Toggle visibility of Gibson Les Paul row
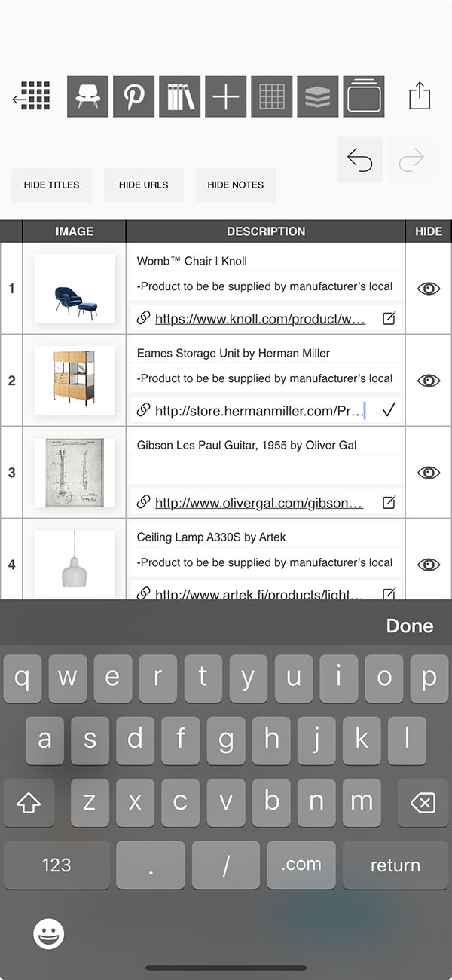The height and width of the screenshot is (980, 452). click(x=429, y=473)
